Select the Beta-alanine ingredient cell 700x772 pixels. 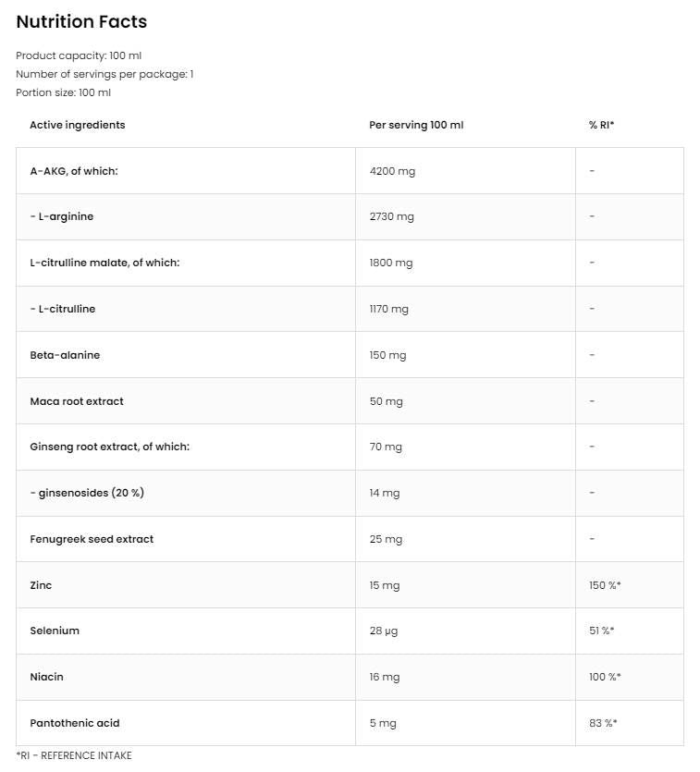[x=65, y=355]
